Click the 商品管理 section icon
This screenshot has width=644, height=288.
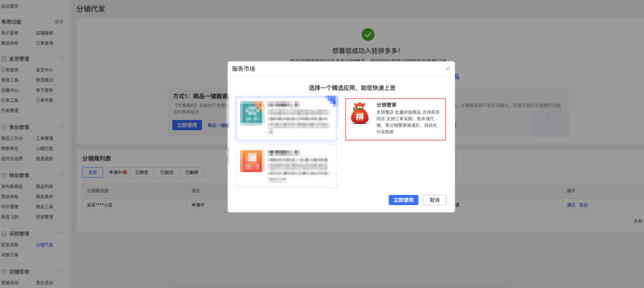pos(4,175)
